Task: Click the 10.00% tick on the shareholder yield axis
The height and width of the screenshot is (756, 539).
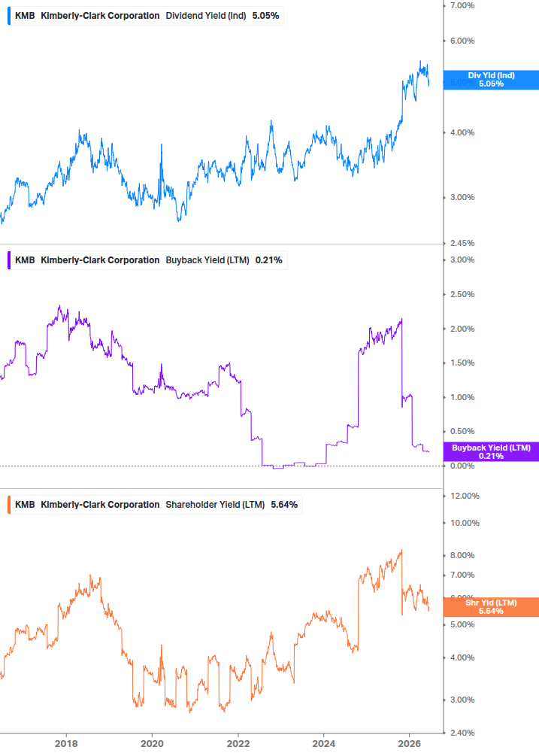Action: point(465,523)
